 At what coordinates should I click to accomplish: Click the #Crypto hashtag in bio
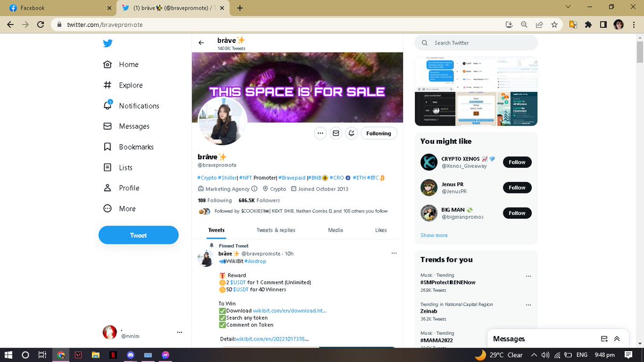click(207, 178)
